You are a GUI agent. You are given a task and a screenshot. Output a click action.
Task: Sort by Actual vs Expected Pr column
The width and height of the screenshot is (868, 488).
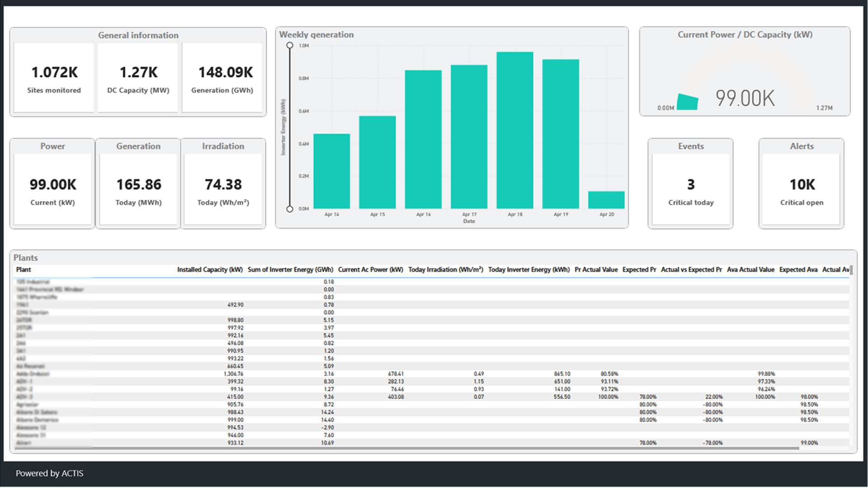[691, 270]
